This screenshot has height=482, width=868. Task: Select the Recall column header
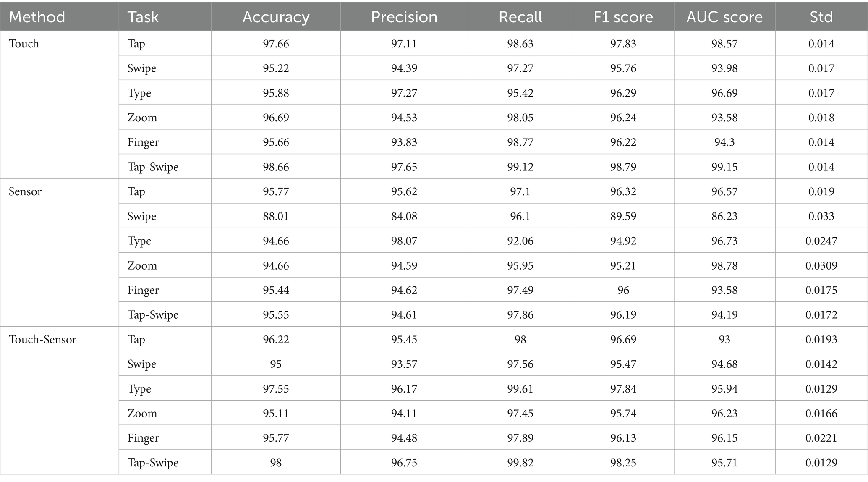click(520, 17)
